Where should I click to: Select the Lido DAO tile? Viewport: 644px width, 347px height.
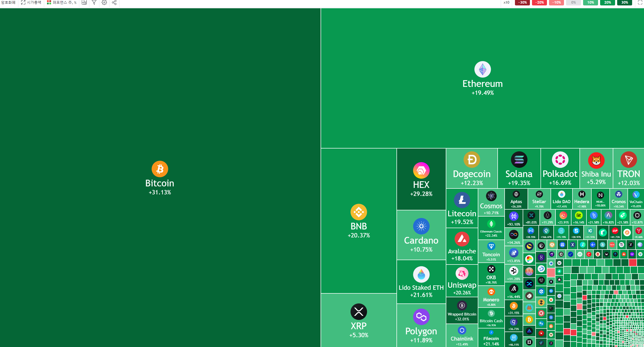562,199
